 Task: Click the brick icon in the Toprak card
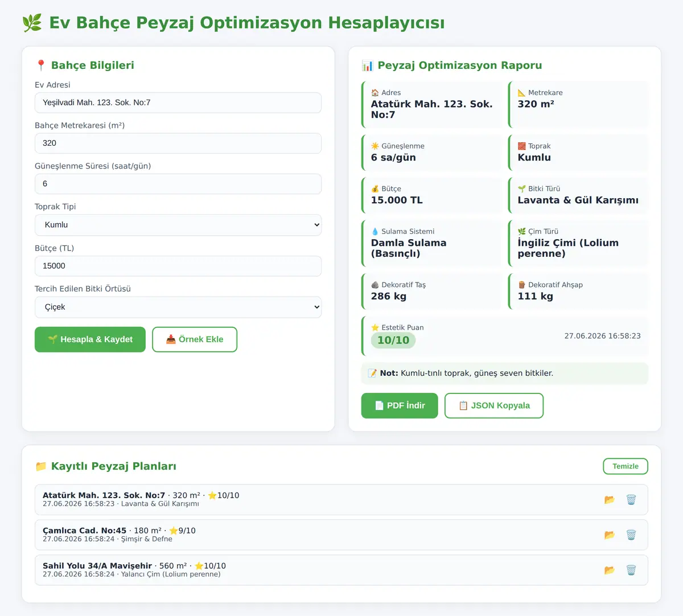[x=521, y=146]
